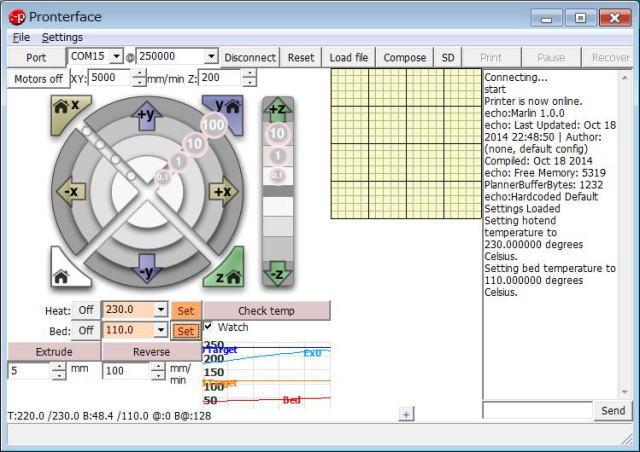The height and width of the screenshot is (452, 640).
Task: Click the Reverse button
Action: point(151,352)
